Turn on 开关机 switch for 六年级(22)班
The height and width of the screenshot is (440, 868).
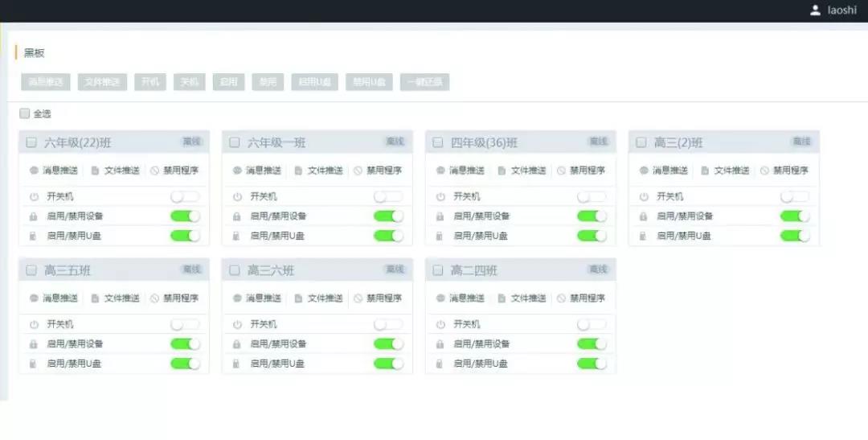click(x=185, y=196)
